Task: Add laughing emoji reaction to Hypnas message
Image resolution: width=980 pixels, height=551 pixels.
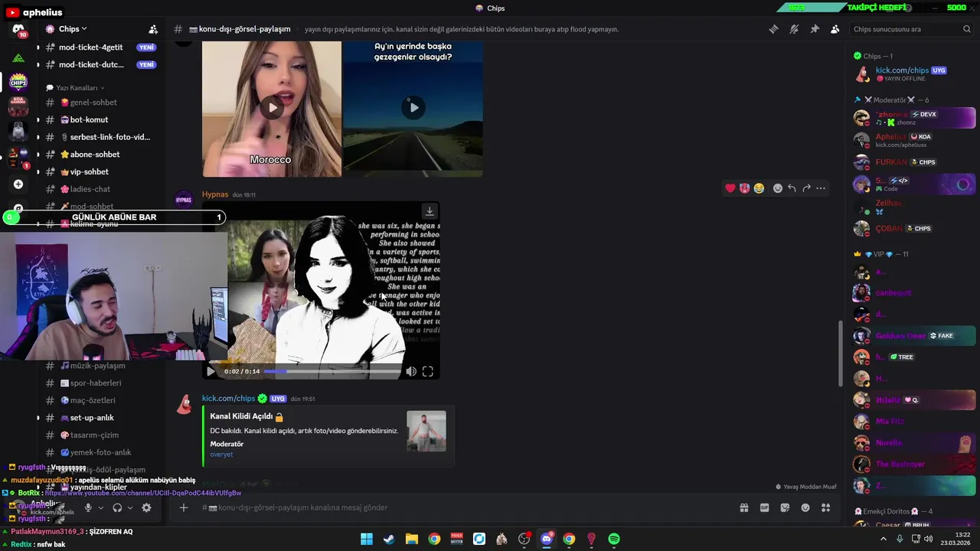Action: [x=759, y=188]
